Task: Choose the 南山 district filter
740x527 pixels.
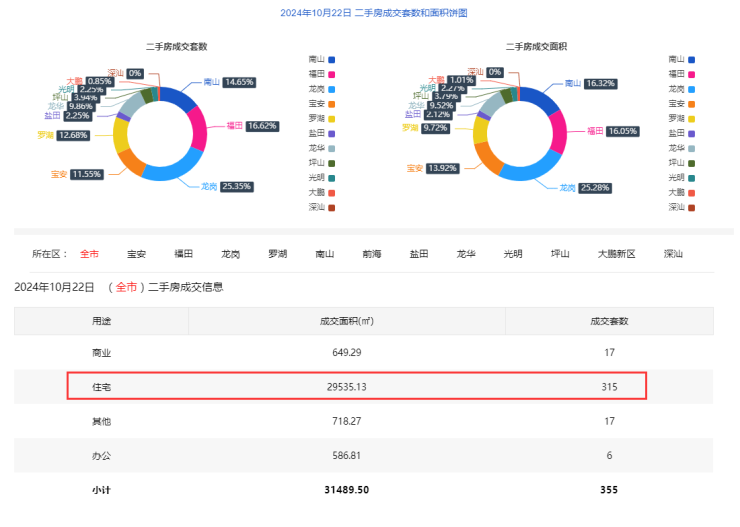Action: pos(325,254)
